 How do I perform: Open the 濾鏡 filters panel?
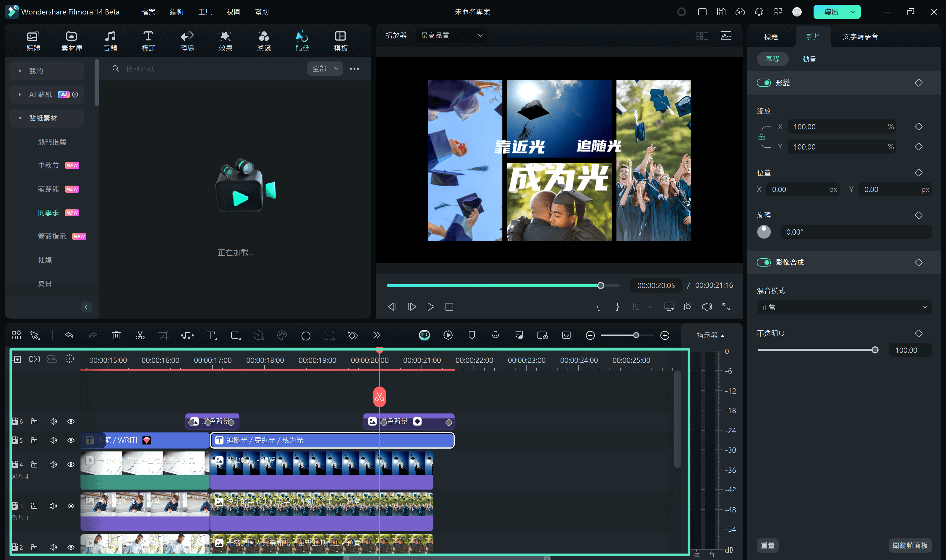tap(264, 41)
